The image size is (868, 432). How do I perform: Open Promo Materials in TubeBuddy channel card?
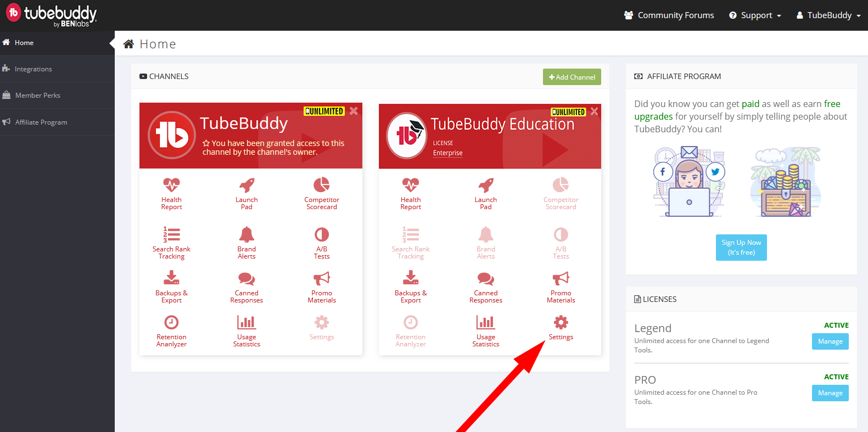point(322,287)
